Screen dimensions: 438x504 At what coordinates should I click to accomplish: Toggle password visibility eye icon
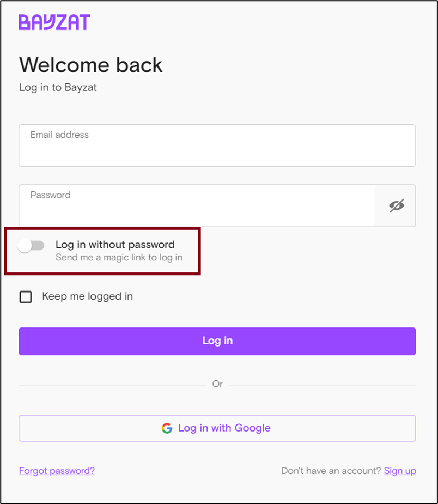[x=397, y=206]
